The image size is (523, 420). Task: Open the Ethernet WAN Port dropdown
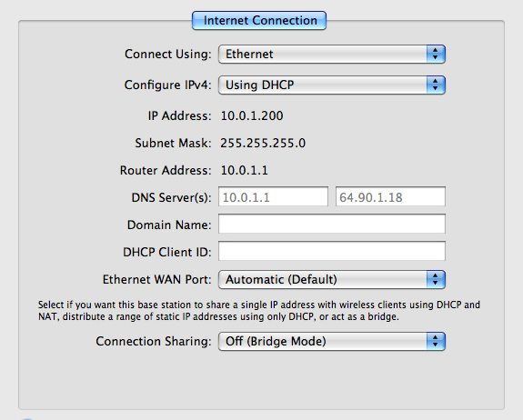click(332, 279)
